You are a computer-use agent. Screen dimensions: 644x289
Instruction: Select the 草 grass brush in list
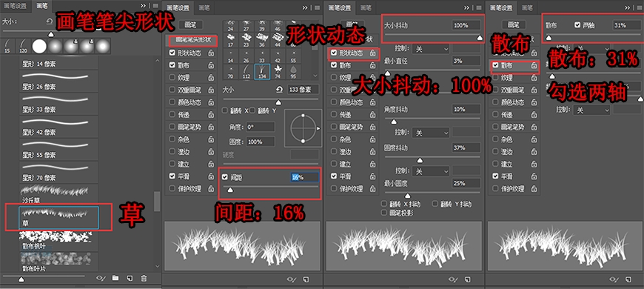click(x=58, y=218)
